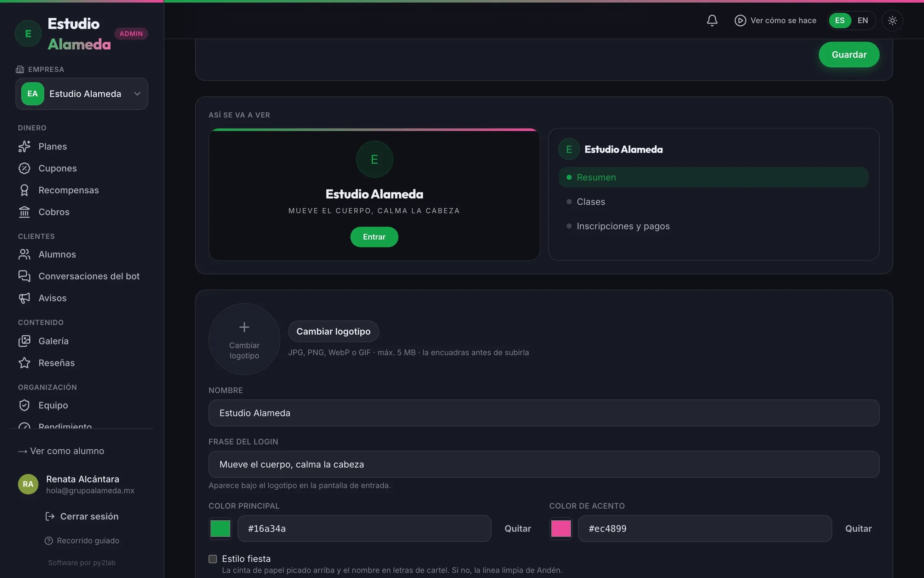
Task: Click the Guardar button
Action: [849, 55]
